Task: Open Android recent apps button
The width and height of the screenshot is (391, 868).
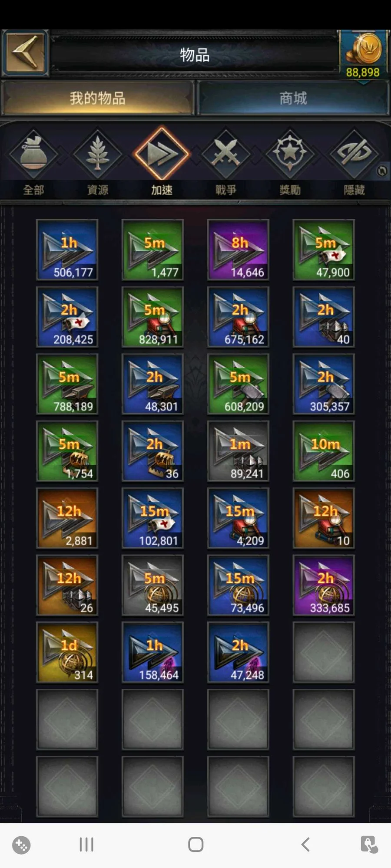Action: pos(86,845)
